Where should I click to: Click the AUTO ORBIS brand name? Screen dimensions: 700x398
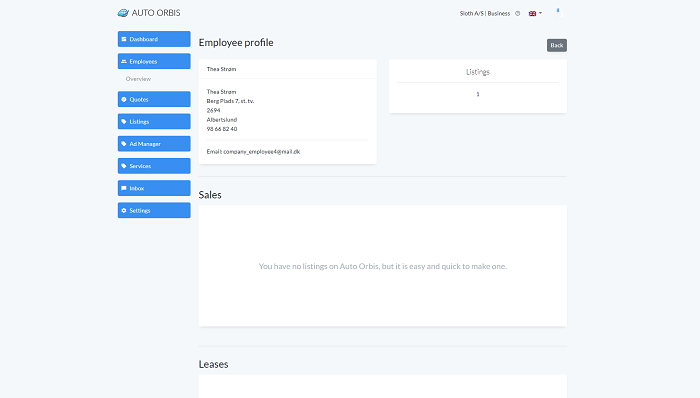156,13
